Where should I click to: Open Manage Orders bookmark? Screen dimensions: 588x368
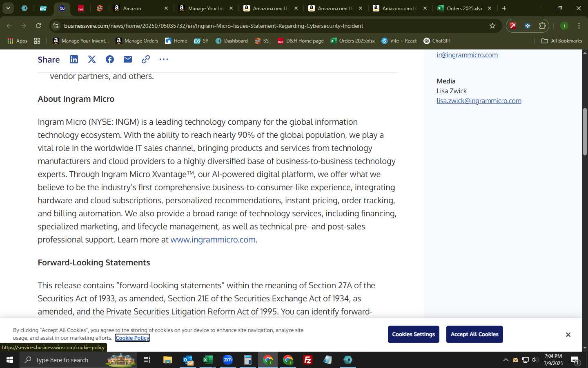click(137, 41)
